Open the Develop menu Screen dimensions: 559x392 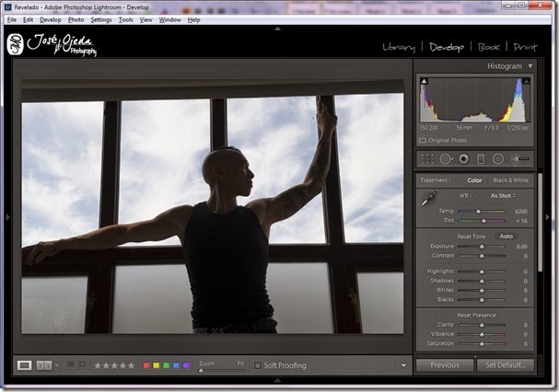51,20
